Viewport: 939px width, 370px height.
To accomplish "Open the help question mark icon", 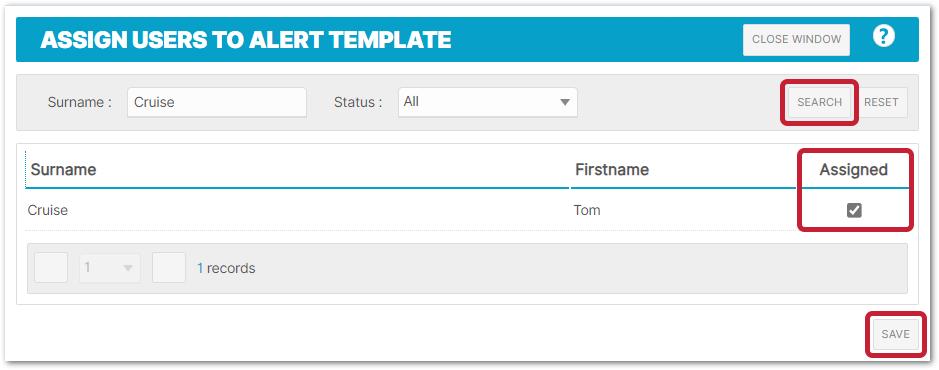I will [x=883, y=37].
